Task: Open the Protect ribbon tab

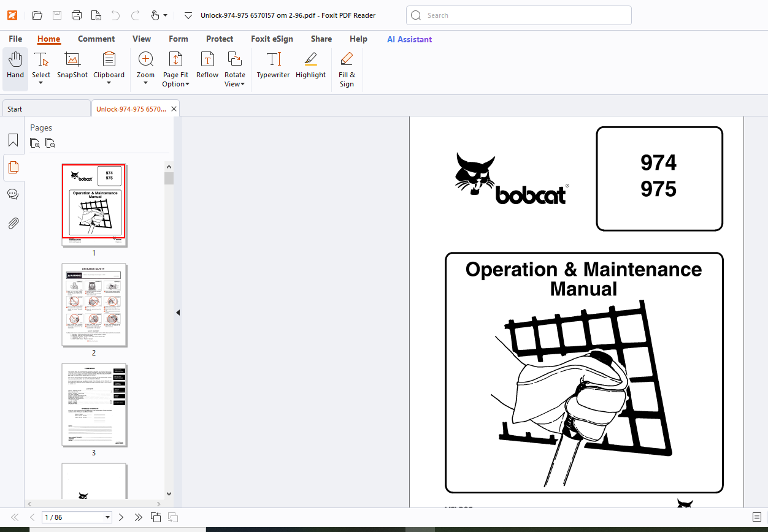Action: click(x=220, y=39)
